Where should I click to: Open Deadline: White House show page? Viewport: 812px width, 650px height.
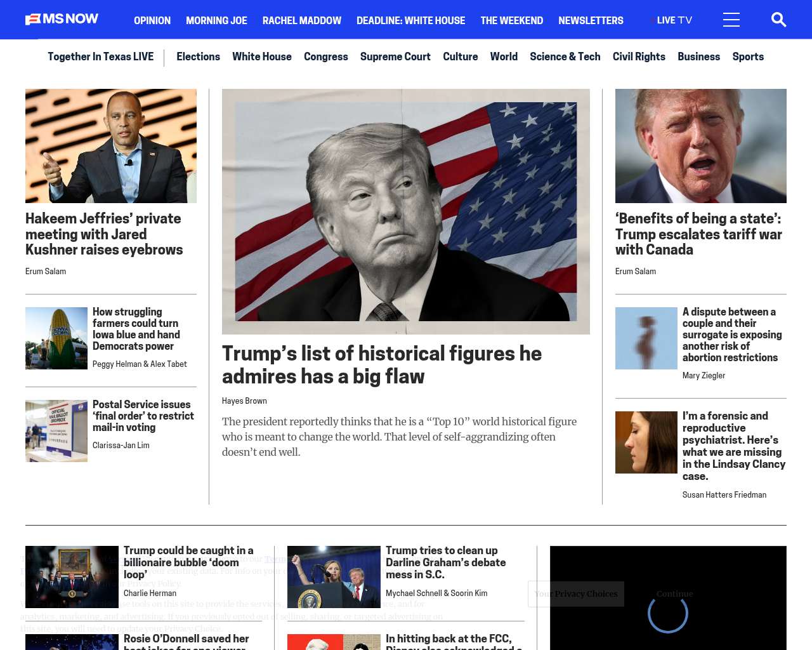[x=410, y=20]
